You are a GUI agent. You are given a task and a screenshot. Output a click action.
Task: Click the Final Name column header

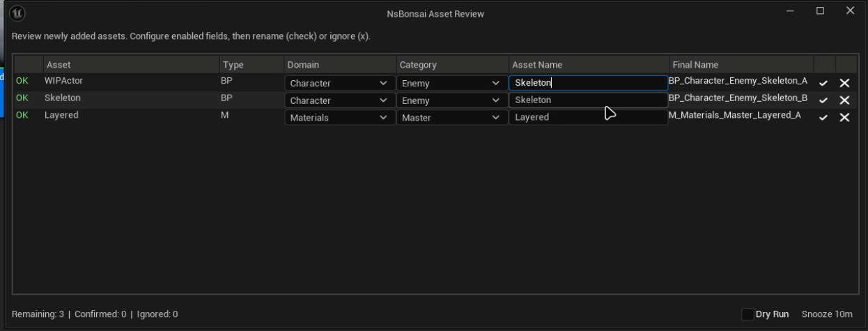point(695,65)
